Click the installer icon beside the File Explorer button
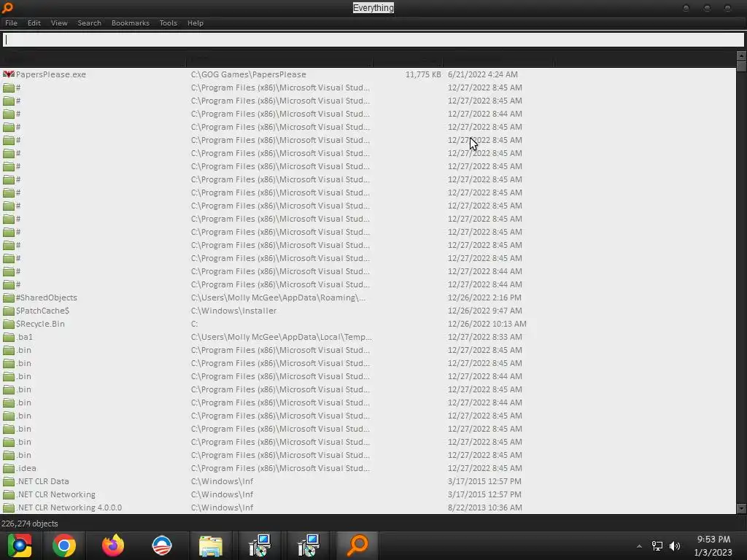 pyautogui.click(x=260, y=545)
